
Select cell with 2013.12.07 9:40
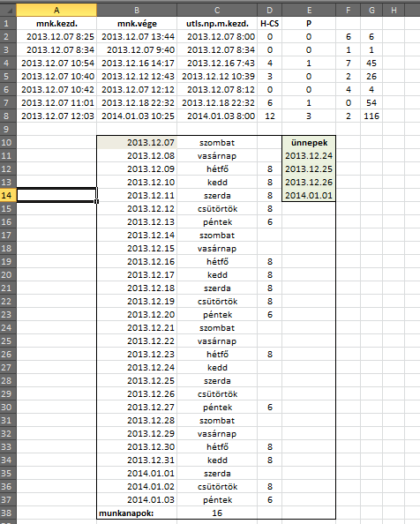click(x=137, y=50)
